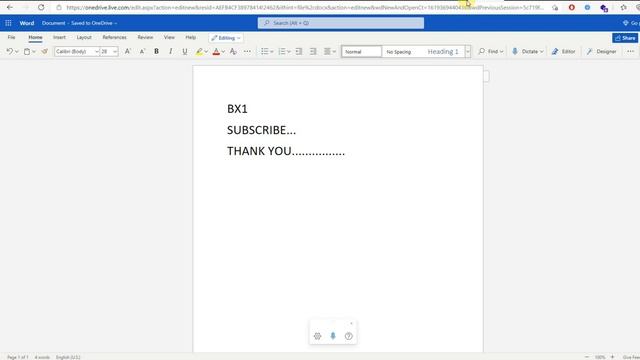
Task: Open dictation help question mark icon
Action: pyautogui.click(x=349, y=336)
